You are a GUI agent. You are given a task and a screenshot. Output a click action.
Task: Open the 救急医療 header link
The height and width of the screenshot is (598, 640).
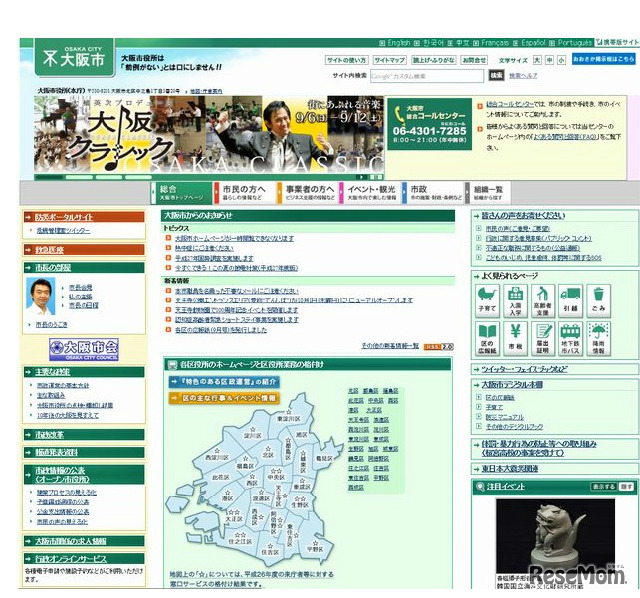tap(49, 250)
